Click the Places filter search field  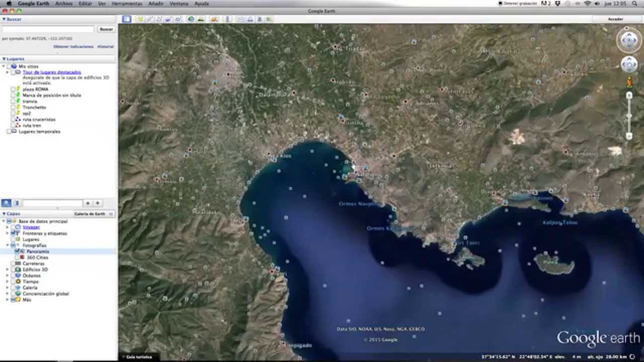52,203
